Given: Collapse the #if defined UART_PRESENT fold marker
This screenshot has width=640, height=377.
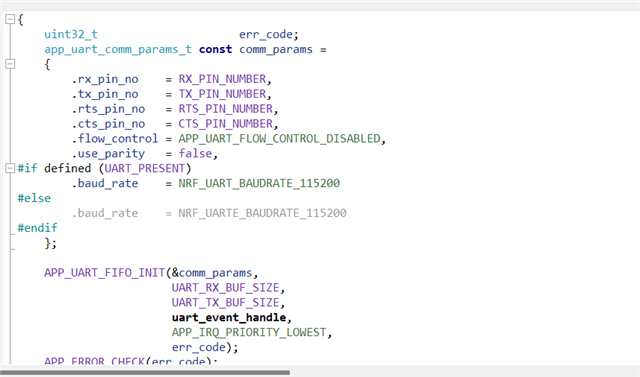Looking at the screenshot, I should tap(10, 168).
